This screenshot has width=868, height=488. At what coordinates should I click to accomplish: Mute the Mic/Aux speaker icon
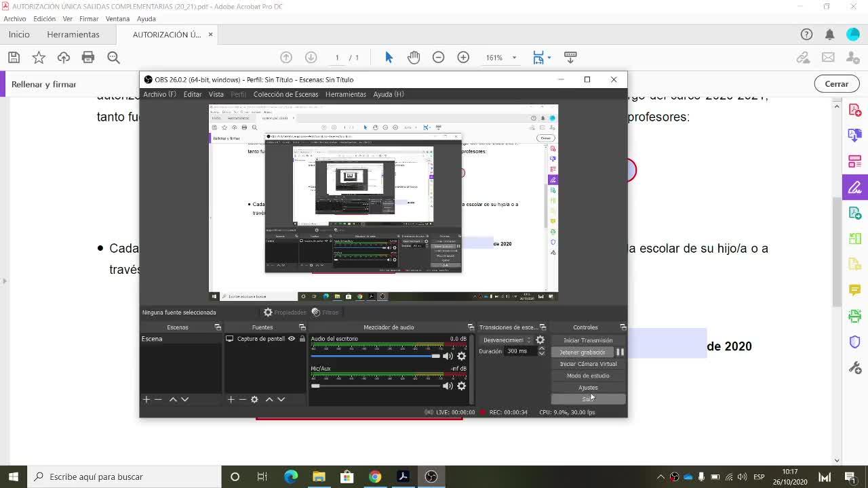(x=448, y=386)
